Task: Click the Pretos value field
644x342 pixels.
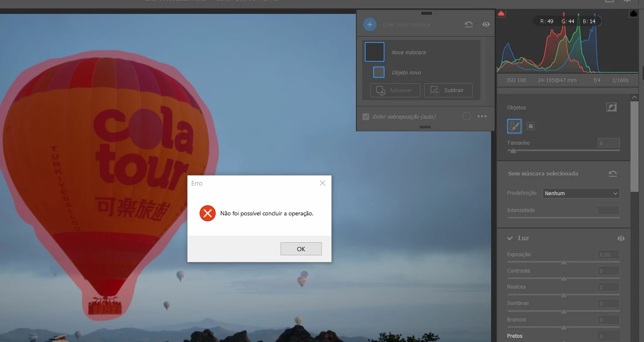Action: tap(609, 336)
